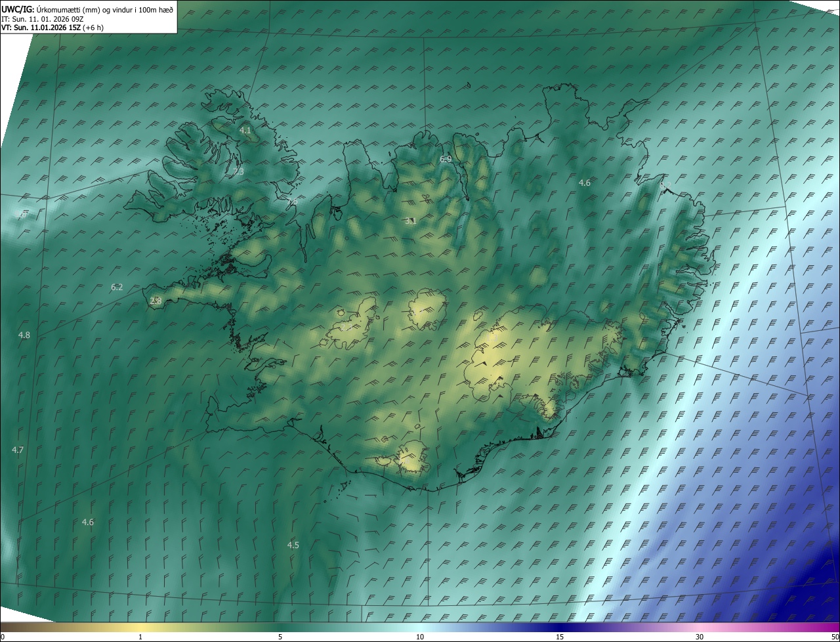Click the 4.1 value label on the map
This screenshot has height=642, width=840.
(245, 131)
